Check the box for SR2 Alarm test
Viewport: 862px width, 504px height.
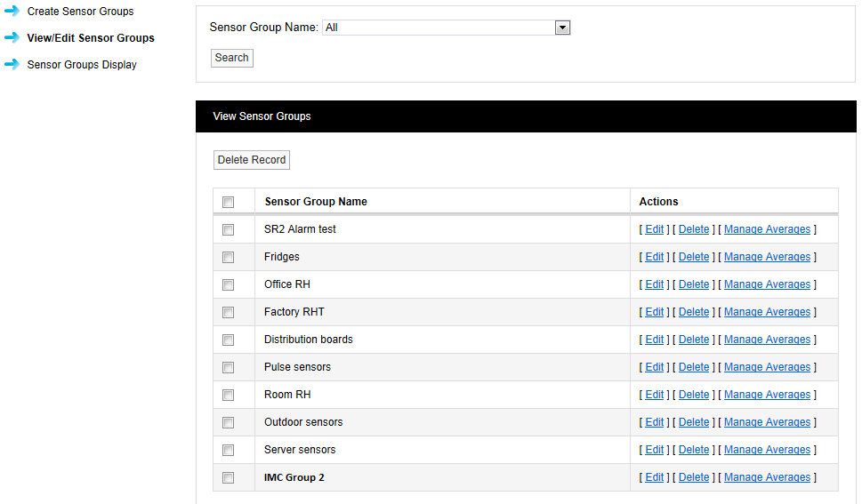pos(229,229)
